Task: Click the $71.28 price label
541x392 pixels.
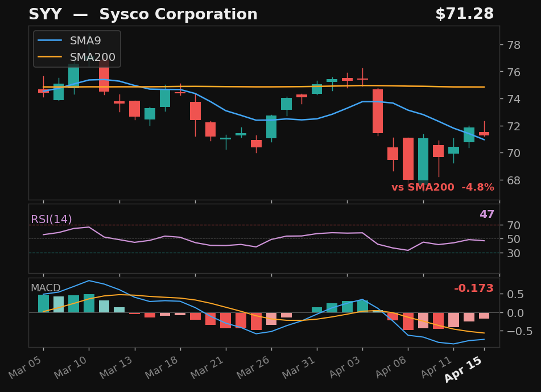Action: 464,14
